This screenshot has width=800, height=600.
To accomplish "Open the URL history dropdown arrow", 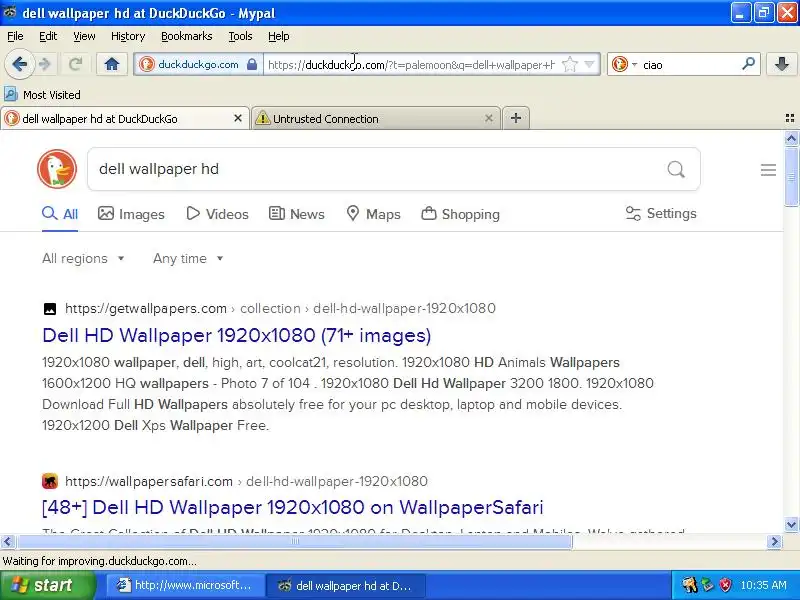I will (x=589, y=64).
